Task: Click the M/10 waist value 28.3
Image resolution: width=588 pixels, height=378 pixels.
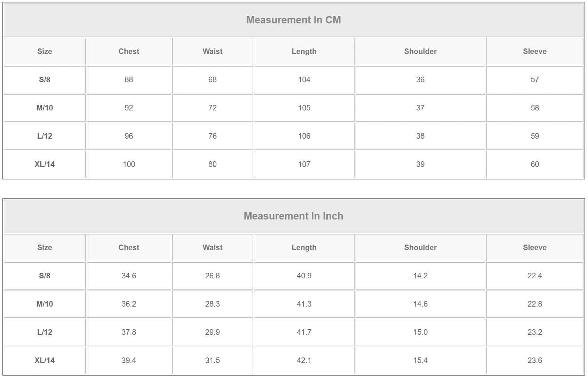Action: (x=212, y=304)
